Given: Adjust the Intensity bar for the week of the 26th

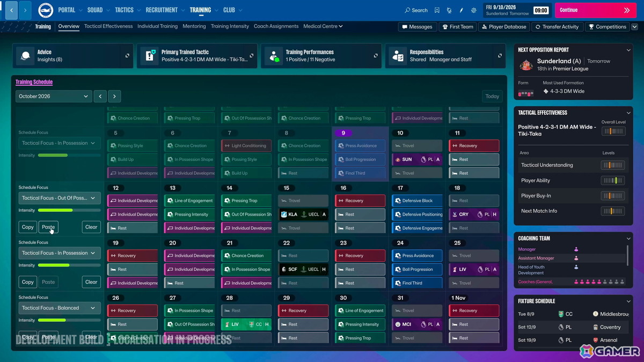Looking at the screenshot, I should (69, 320).
